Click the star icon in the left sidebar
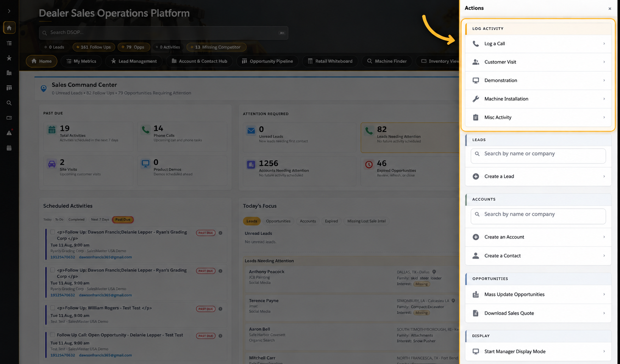This screenshot has height=364, width=620. [x=9, y=58]
